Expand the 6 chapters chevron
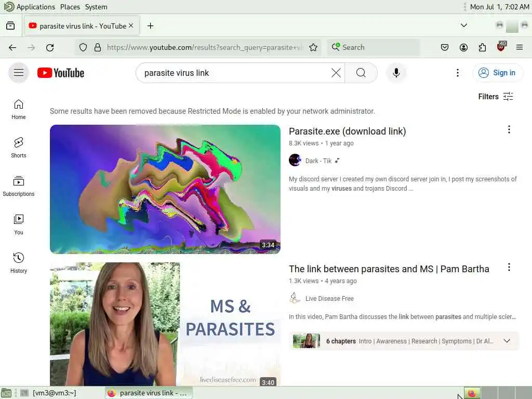The height and width of the screenshot is (399, 532). click(507, 341)
